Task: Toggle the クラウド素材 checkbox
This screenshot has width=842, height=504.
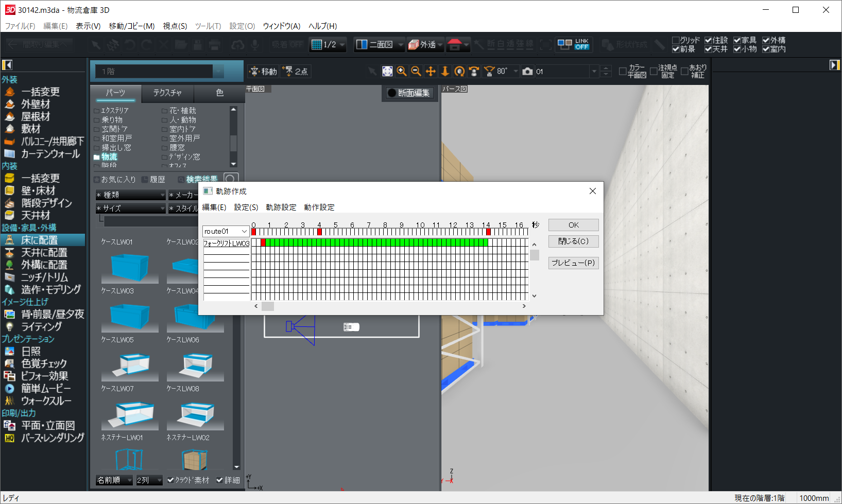Action: pos(170,480)
